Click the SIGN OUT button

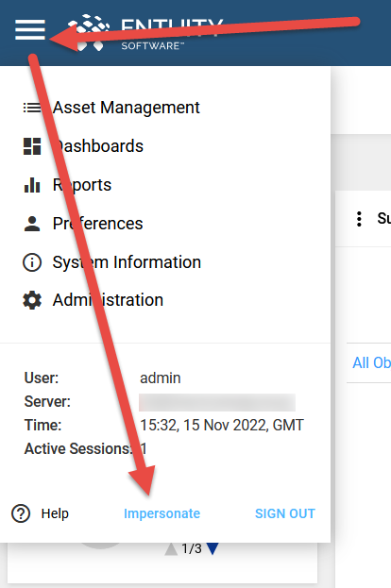pos(285,513)
